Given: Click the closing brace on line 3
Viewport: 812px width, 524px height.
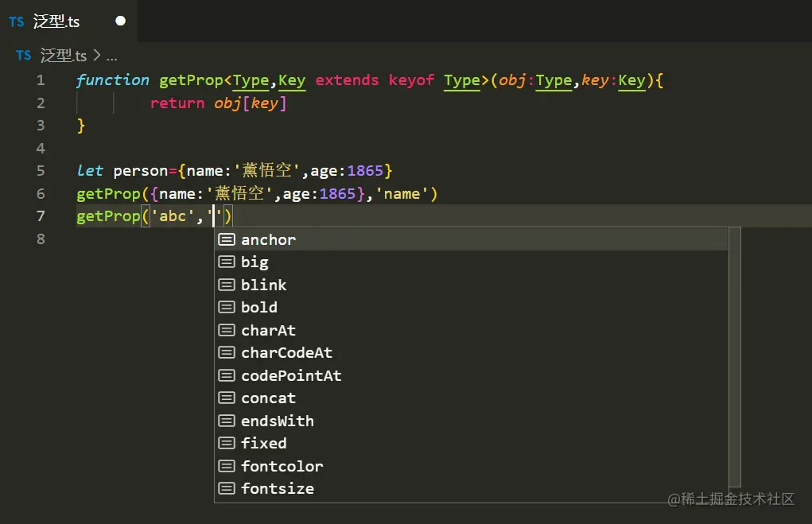Looking at the screenshot, I should point(81,126).
